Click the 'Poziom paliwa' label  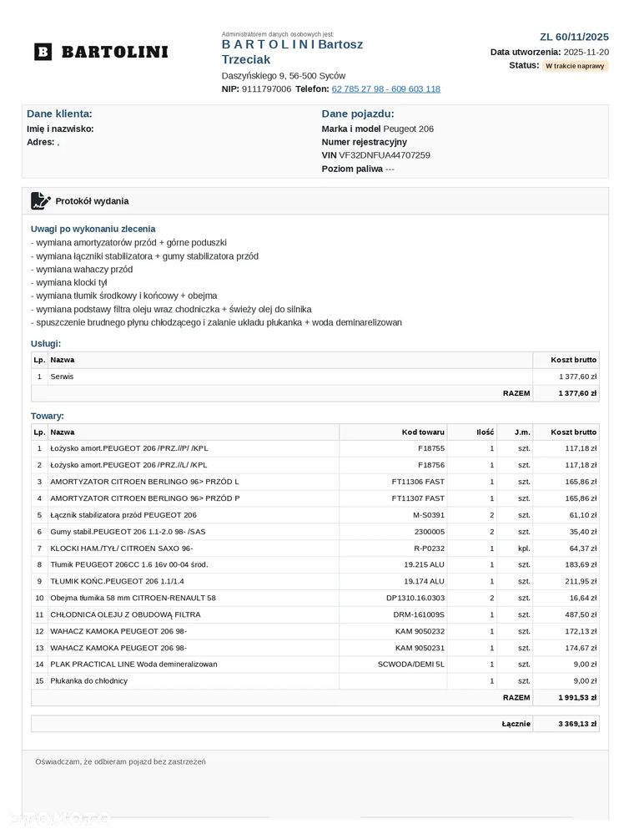click(x=352, y=169)
